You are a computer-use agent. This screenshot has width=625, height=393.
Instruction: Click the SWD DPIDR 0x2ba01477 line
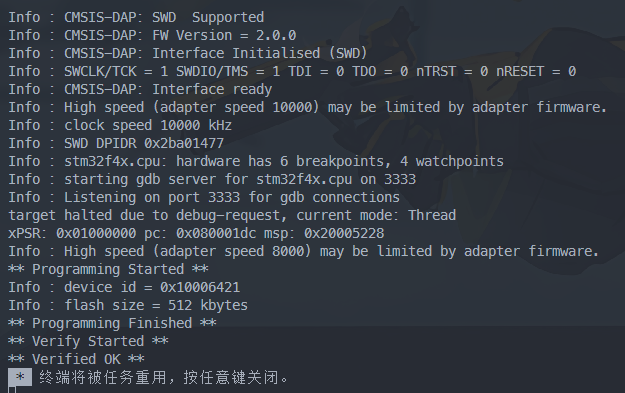(116, 143)
